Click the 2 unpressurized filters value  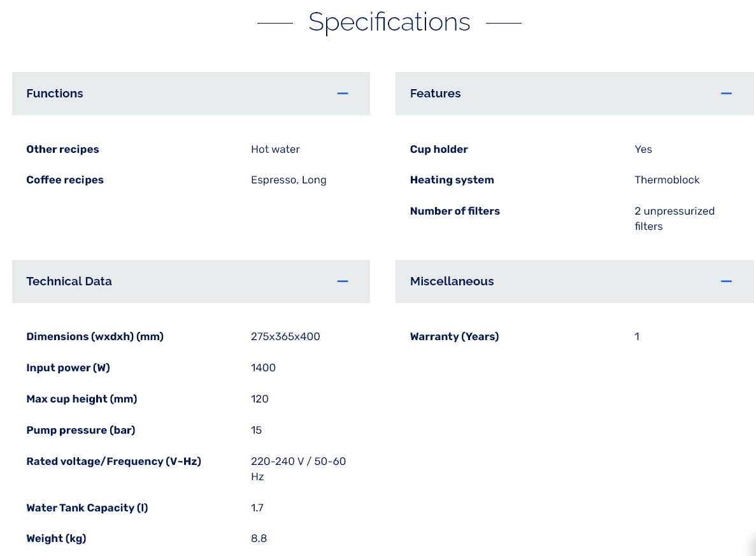[674, 218]
